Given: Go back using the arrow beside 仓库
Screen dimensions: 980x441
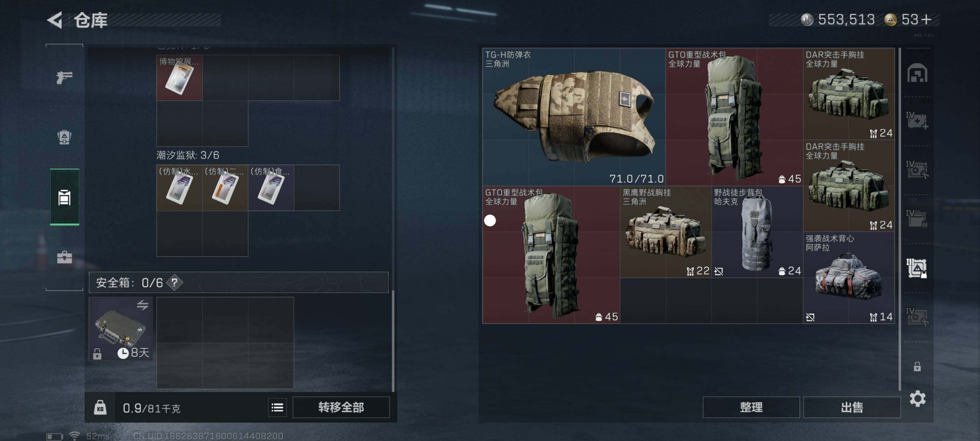Looking at the screenshot, I should click(x=55, y=20).
